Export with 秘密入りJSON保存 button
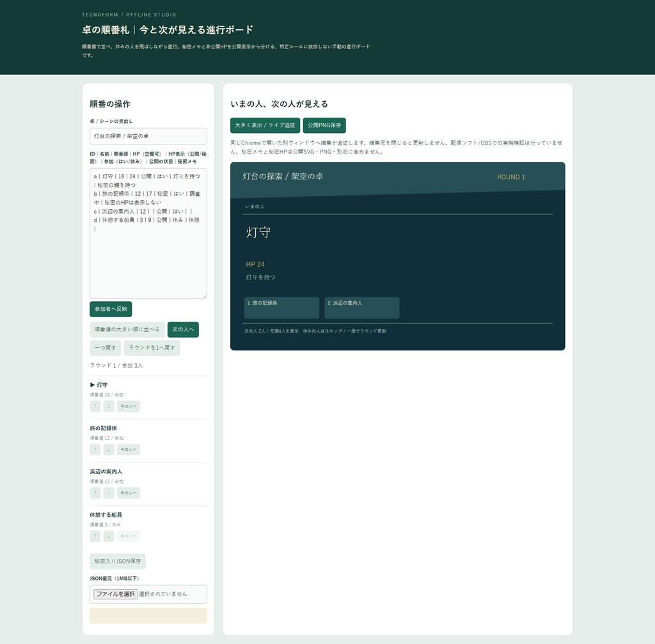 [x=118, y=562]
